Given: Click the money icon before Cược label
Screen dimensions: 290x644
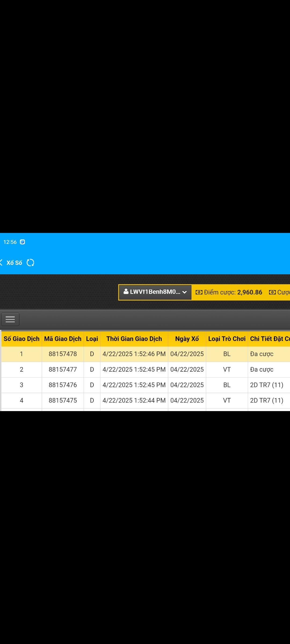Looking at the screenshot, I should (x=272, y=292).
